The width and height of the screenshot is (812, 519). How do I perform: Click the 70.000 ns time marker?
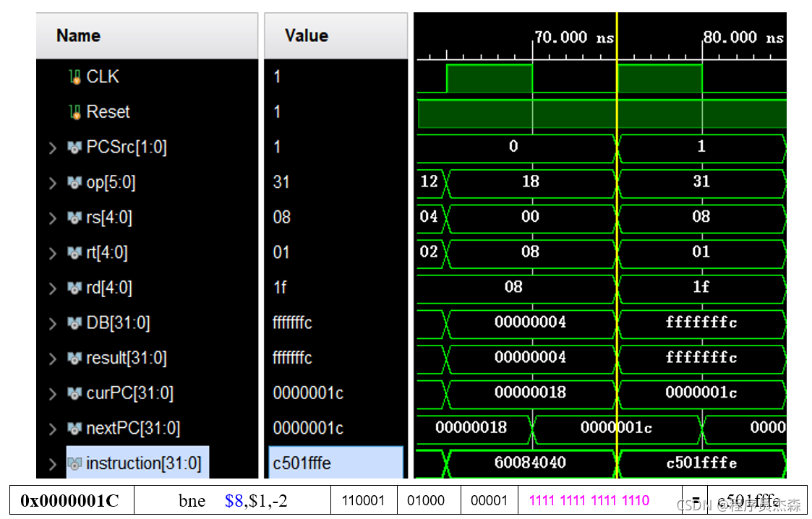[x=574, y=38]
